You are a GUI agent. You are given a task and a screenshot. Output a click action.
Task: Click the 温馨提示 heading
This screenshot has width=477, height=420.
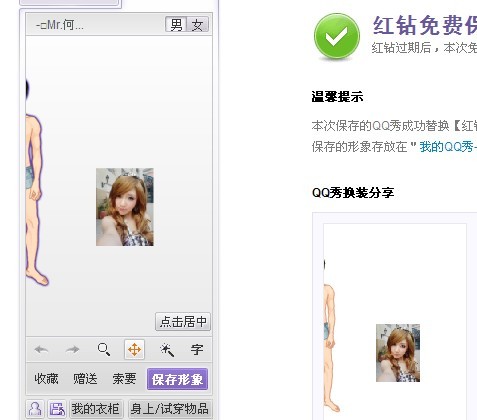click(337, 97)
